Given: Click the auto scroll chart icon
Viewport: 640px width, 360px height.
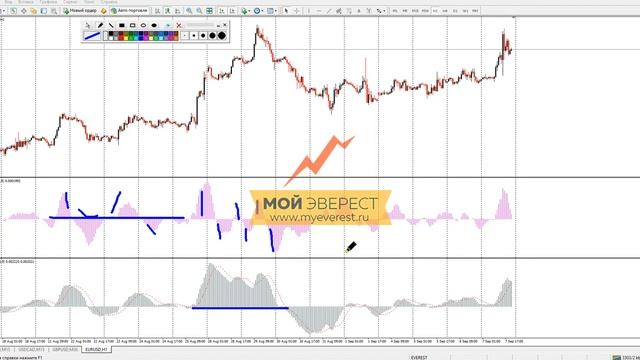Looking at the screenshot, I should 221,11.
